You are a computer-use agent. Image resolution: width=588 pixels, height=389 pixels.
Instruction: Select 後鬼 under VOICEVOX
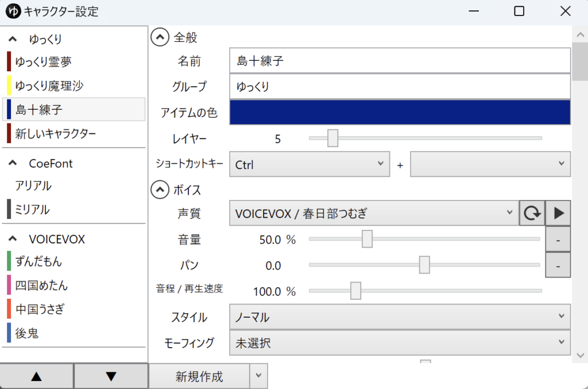pyautogui.click(x=74, y=333)
